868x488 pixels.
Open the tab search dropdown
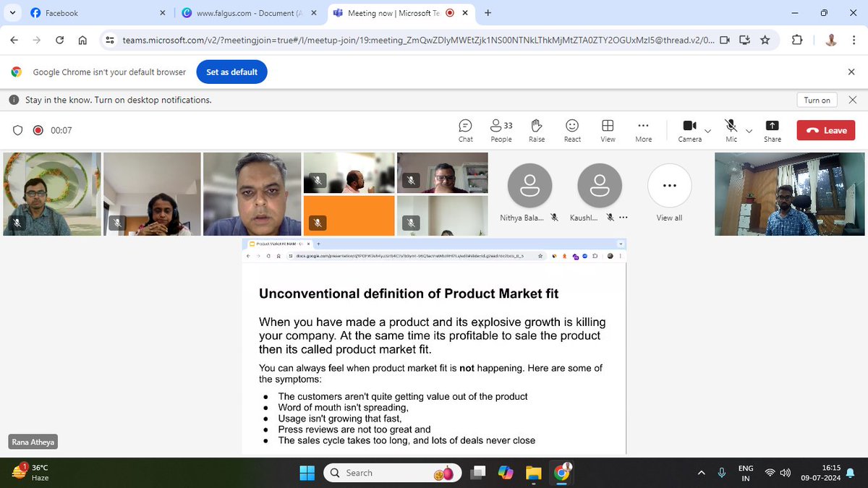point(12,13)
